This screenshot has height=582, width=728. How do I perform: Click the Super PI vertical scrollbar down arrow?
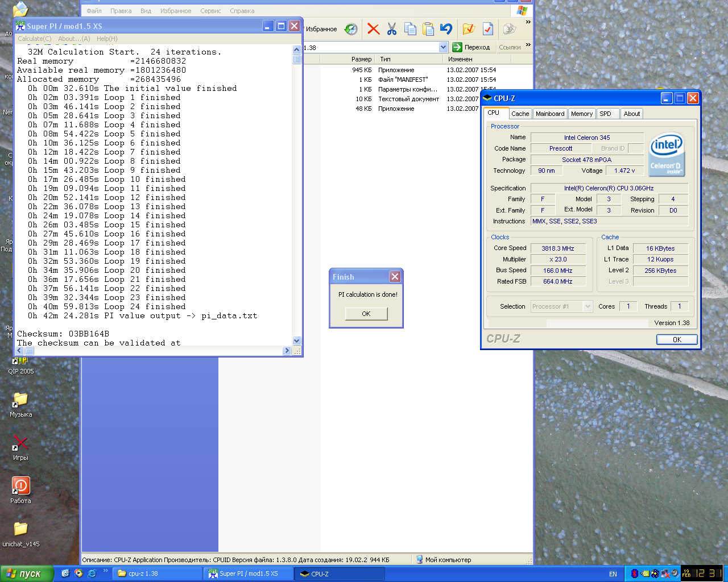coord(296,340)
